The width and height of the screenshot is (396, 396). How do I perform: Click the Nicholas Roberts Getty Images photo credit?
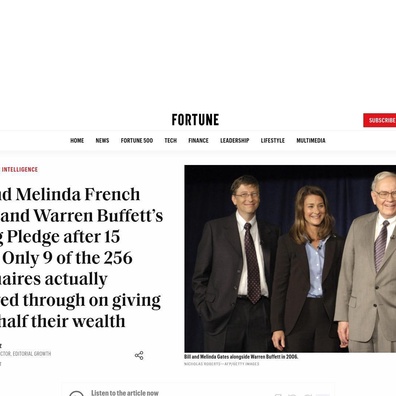(222, 364)
